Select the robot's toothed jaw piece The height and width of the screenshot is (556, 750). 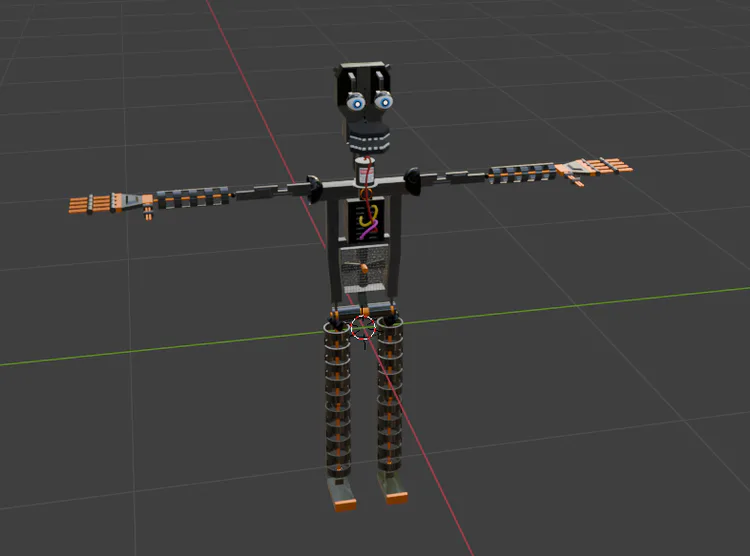tap(369, 137)
